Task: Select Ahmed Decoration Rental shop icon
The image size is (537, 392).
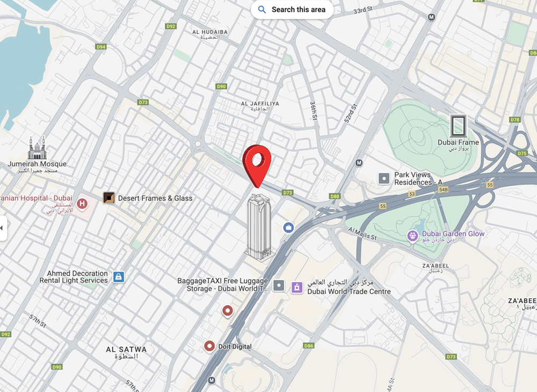Action: pos(119,277)
